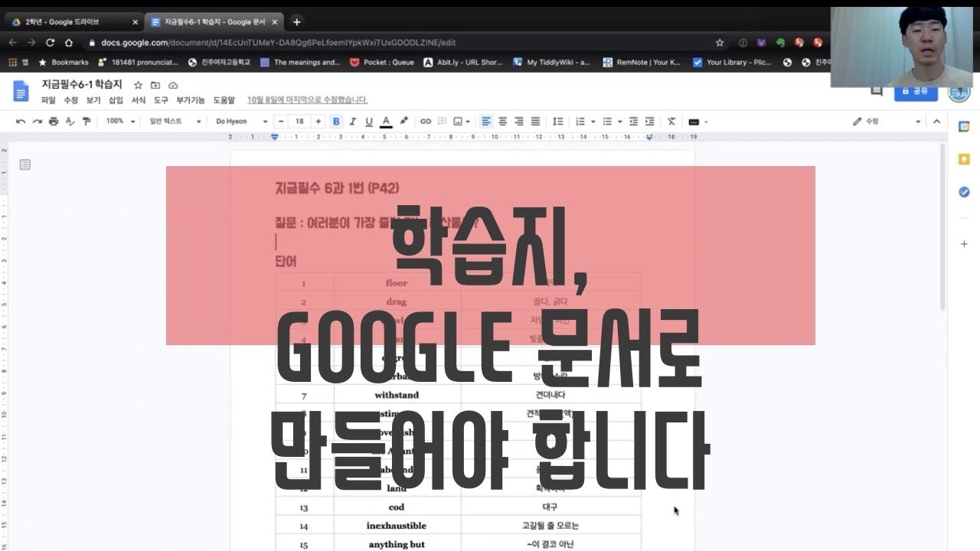This screenshot has height=551, width=980.
Task: Open Google Calendar in the side panel
Action: click(x=964, y=127)
